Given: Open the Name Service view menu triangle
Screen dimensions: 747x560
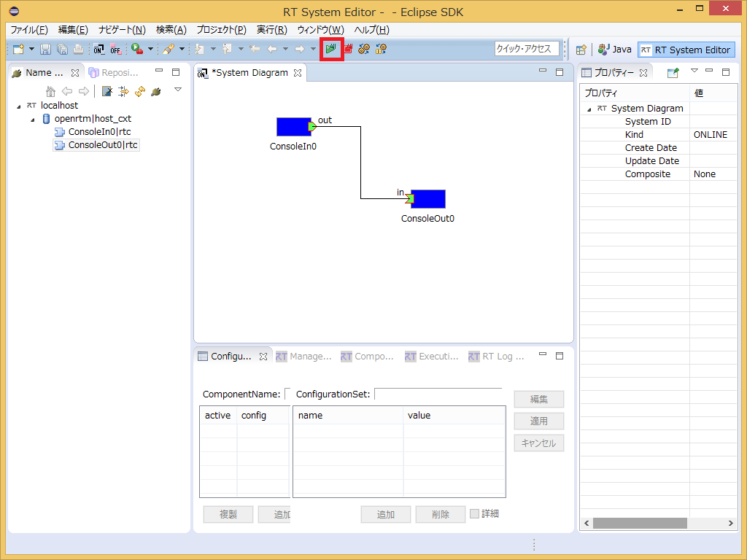Looking at the screenshot, I should click(178, 90).
